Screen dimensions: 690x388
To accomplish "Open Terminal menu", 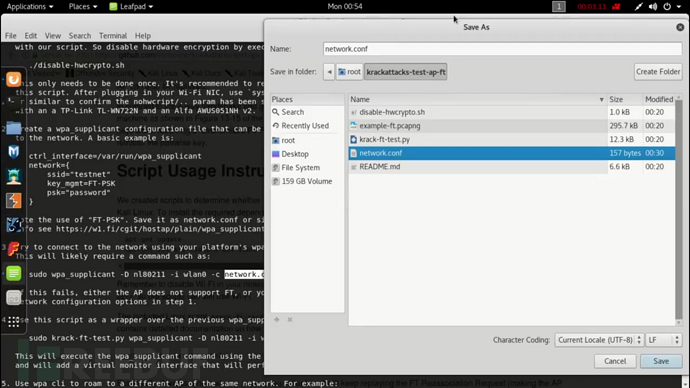I will coord(113,36).
